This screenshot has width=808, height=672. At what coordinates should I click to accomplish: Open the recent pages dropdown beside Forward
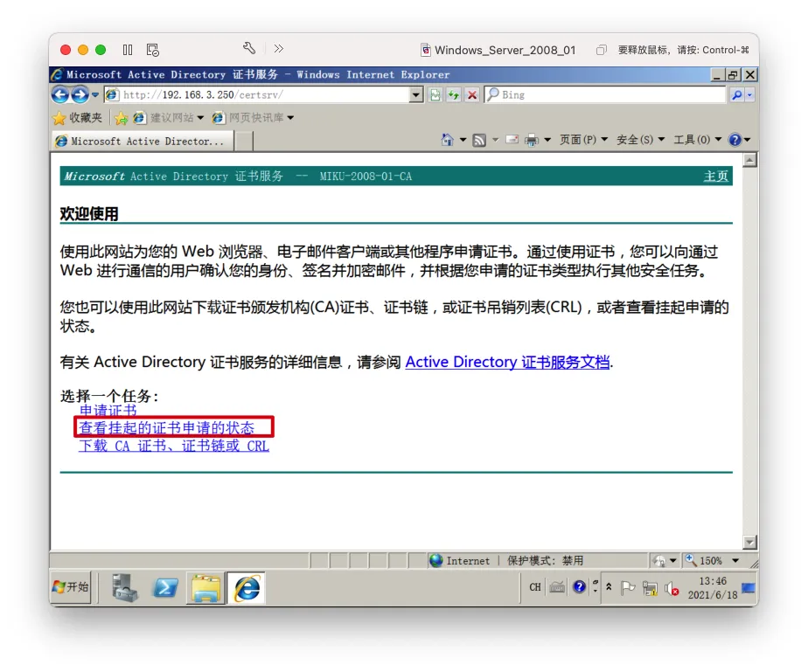[94, 94]
